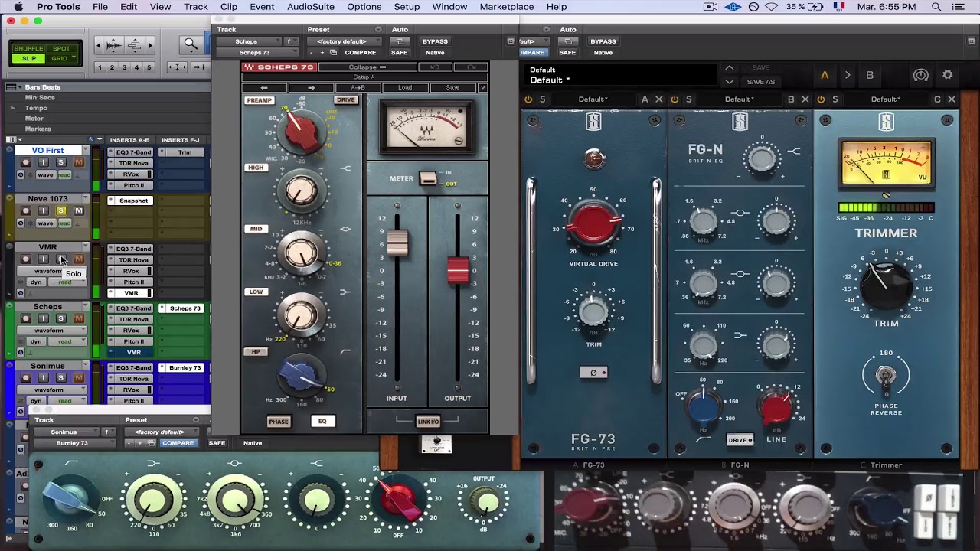Solo the FG-N module
The width and height of the screenshot is (980, 551).
point(688,99)
